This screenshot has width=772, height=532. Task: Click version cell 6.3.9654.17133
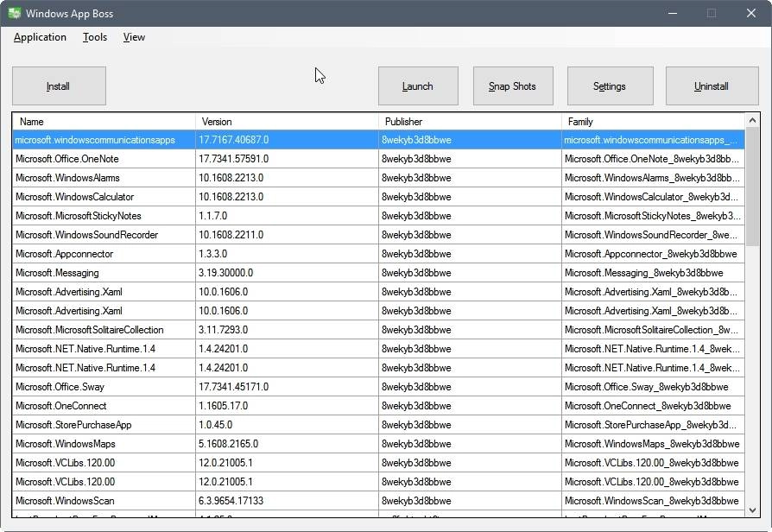click(x=287, y=500)
